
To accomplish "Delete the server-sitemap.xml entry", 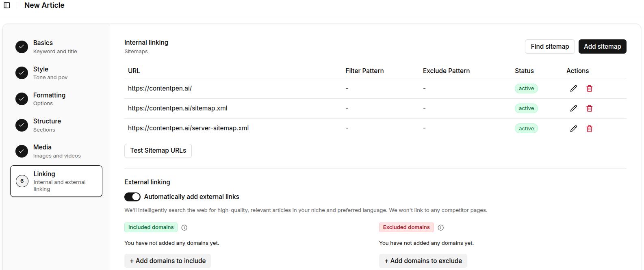I will coord(589,129).
